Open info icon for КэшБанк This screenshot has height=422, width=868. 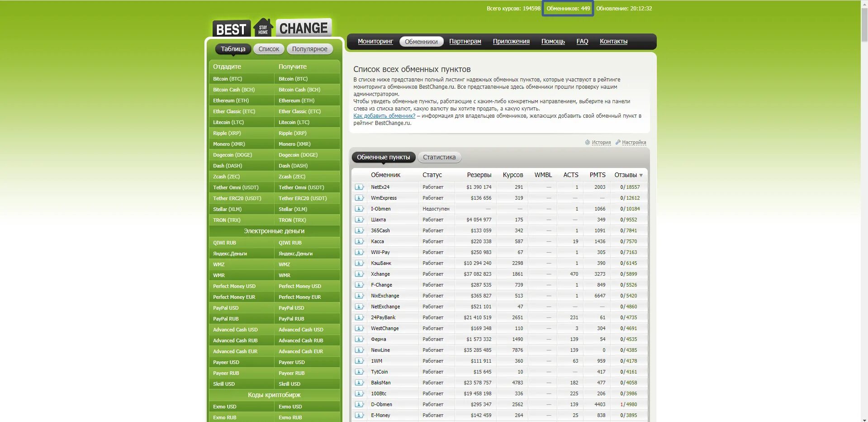click(x=359, y=263)
